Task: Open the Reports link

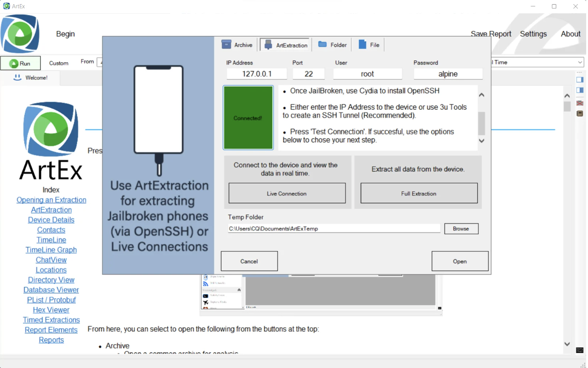Action: (51, 340)
